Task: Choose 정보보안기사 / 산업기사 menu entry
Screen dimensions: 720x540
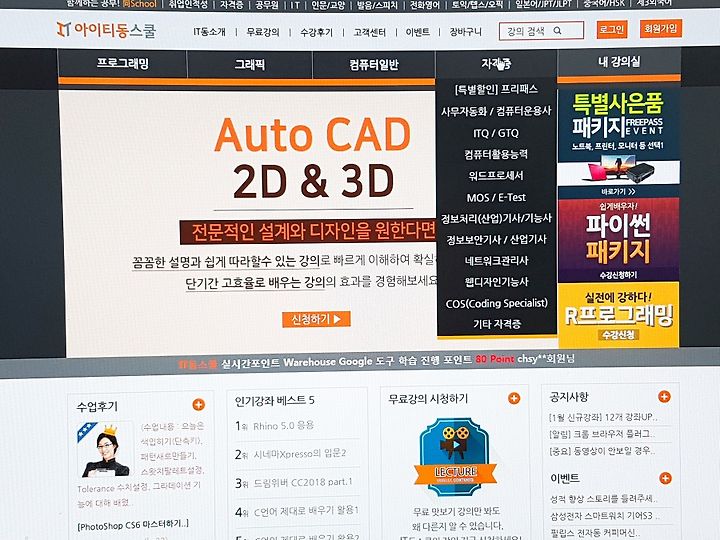Action: coord(496,240)
